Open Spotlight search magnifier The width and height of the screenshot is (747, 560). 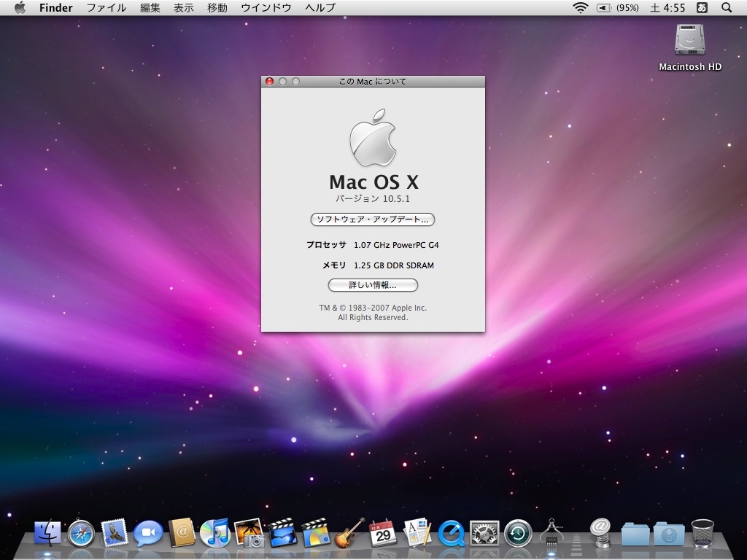(x=727, y=8)
